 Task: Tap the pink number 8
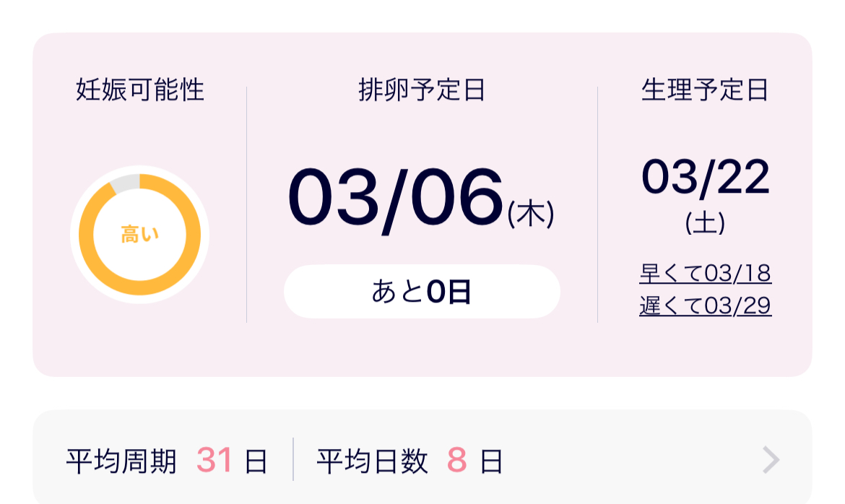click(x=456, y=461)
